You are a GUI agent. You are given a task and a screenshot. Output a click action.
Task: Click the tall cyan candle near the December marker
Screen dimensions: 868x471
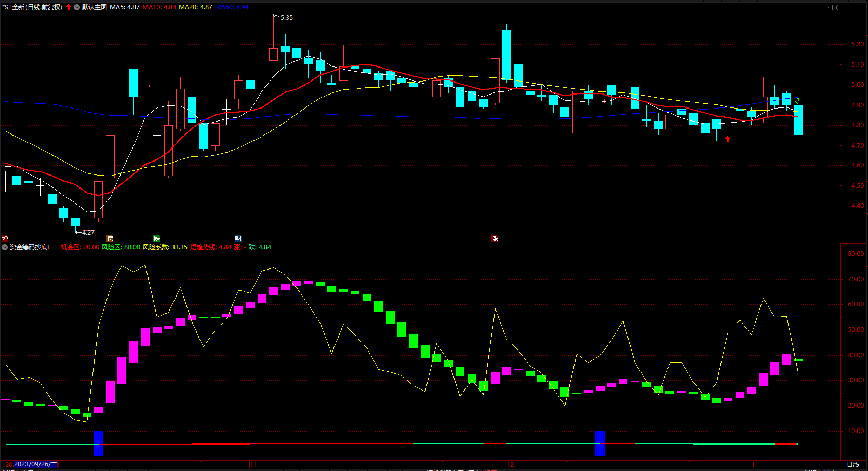(x=506, y=55)
